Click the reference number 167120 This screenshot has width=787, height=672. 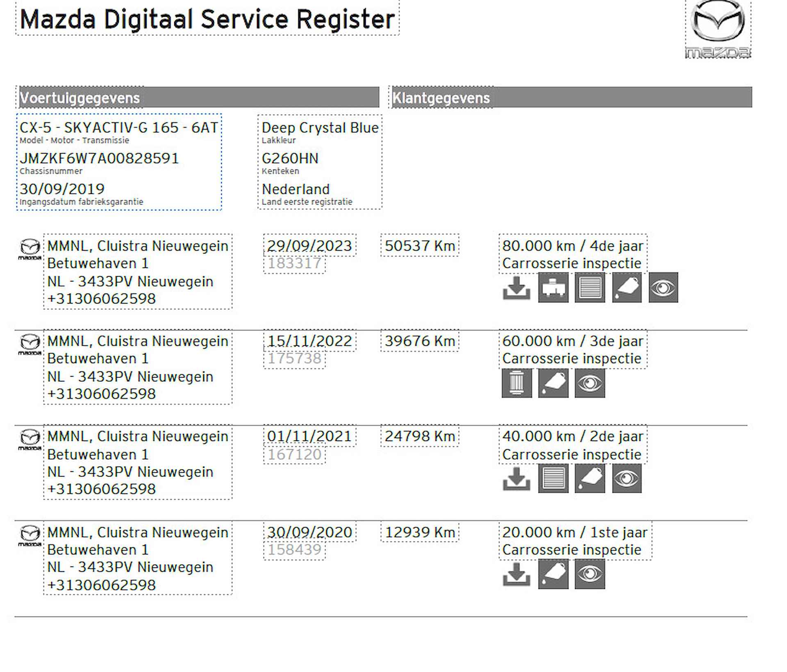(x=294, y=454)
